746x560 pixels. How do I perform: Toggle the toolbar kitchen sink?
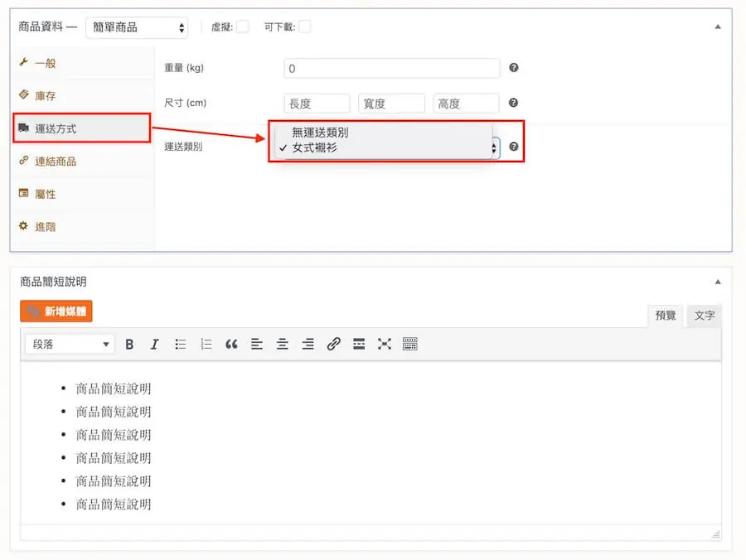point(410,344)
